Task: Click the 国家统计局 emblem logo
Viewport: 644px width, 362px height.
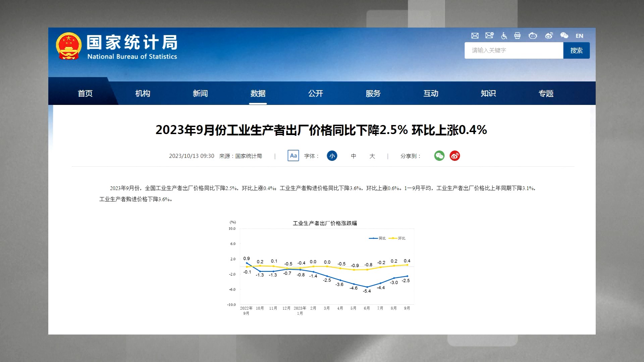Action: [69, 46]
